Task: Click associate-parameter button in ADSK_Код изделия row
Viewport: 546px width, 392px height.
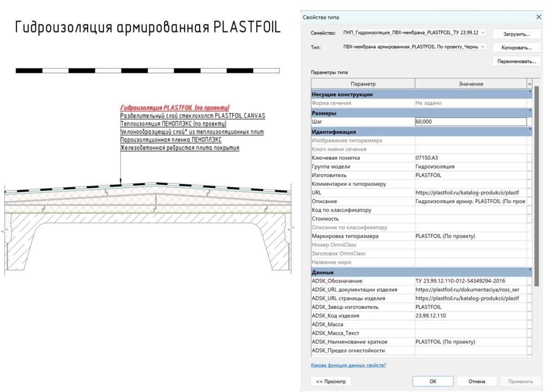Action: click(x=530, y=316)
